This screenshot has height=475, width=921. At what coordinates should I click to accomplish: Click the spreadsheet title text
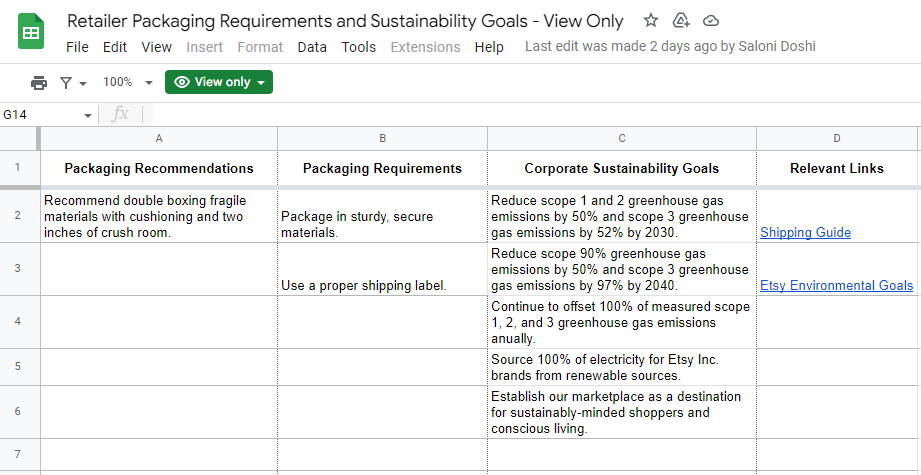point(345,21)
